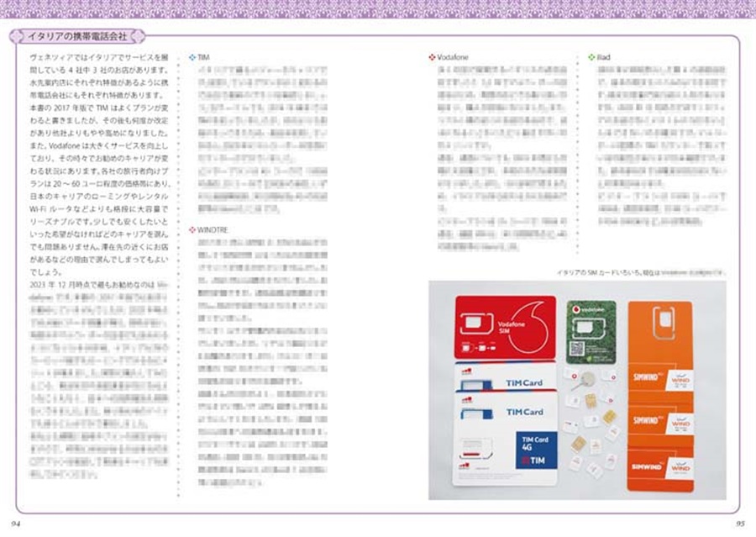
Task: Click the line starting 'Wi-Fi ルータなどよりも'
Action: tap(99, 209)
